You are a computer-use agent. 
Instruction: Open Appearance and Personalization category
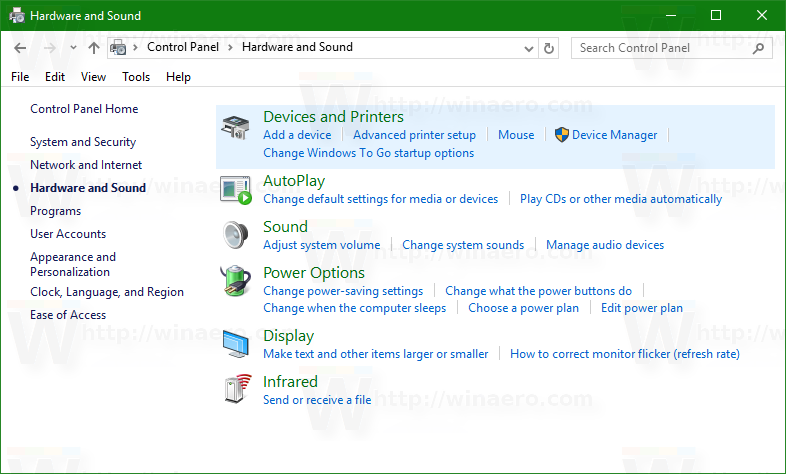73,264
